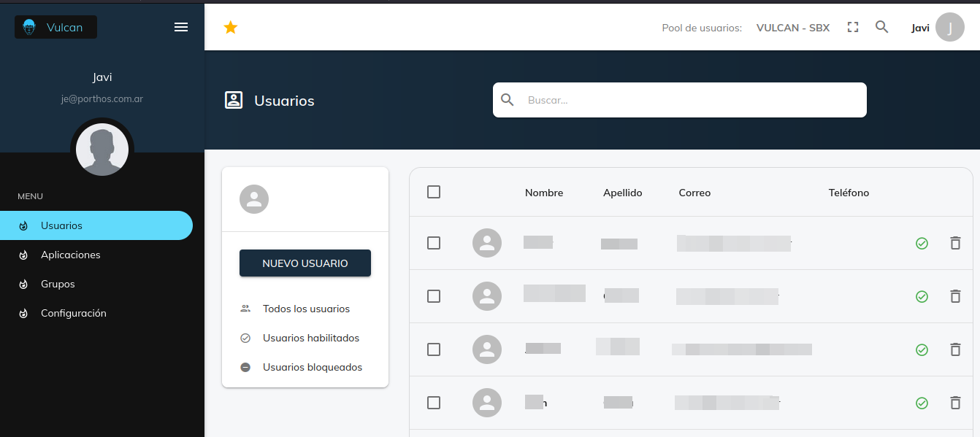Check the first user row checkbox
The width and height of the screenshot is (980, 437).
point(434,243)
